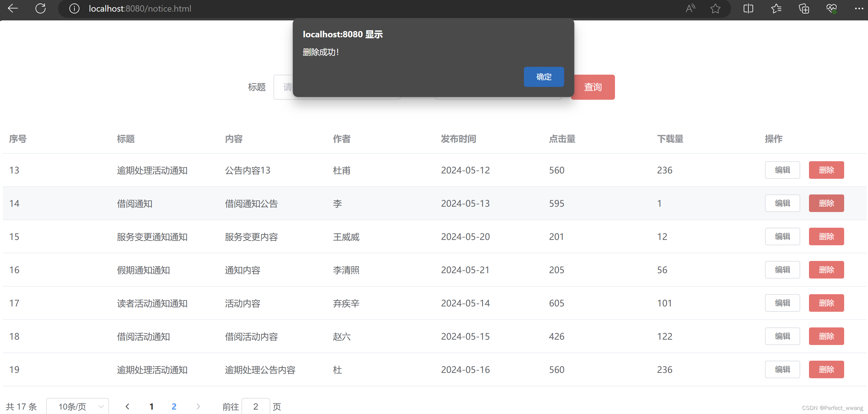Add page to favorites star
Image resolution: width=868 pixels, height=414 pixels.
pyautogui.click(x=715, y=8)
